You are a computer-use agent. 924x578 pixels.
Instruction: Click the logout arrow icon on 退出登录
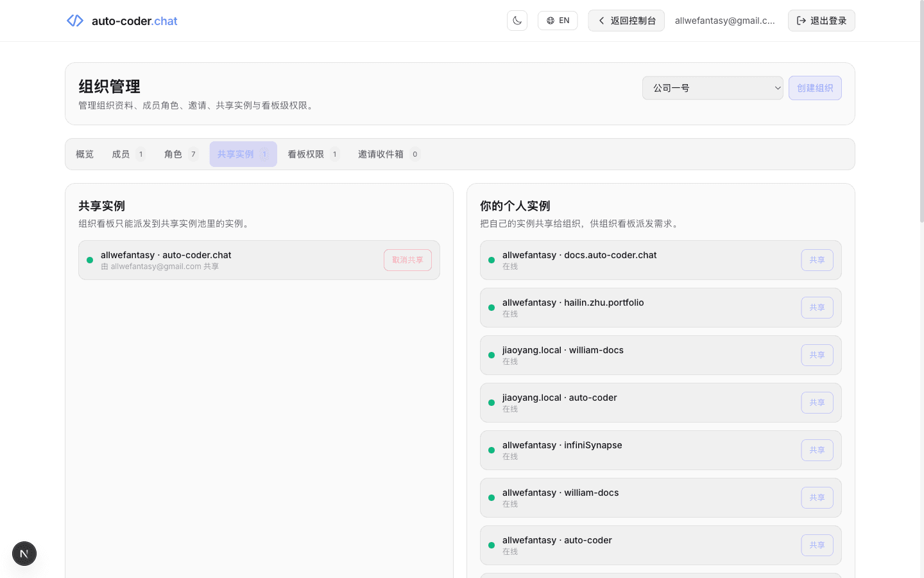(801, 20)
